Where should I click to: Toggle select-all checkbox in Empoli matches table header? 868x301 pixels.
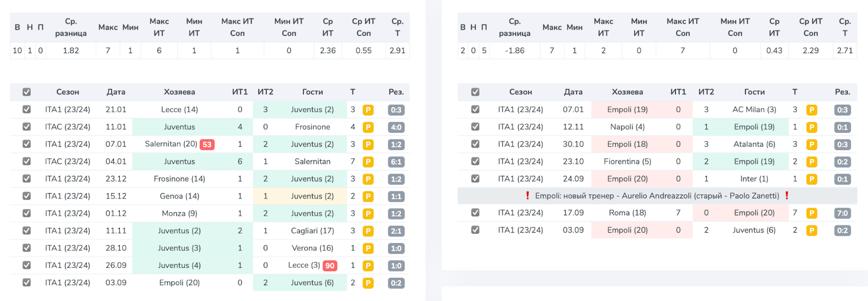point(475,92)
